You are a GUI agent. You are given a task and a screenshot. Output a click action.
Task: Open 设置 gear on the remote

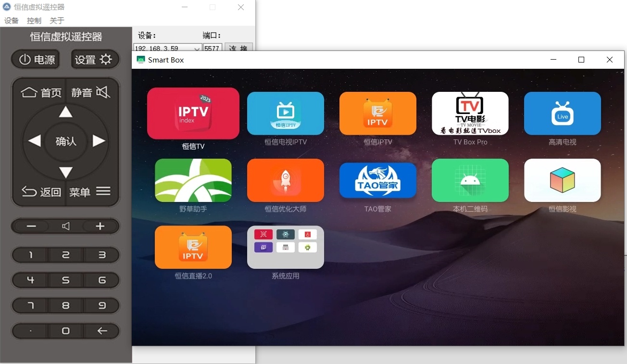click(x=95, y=60)
